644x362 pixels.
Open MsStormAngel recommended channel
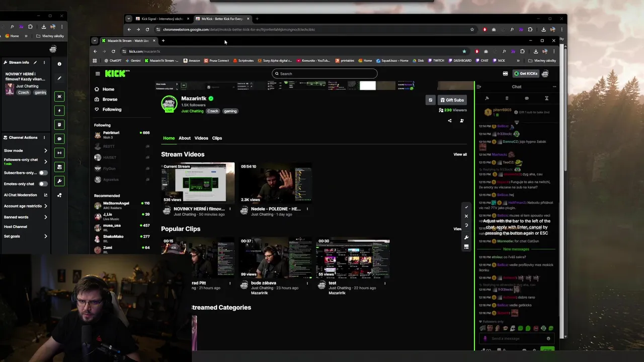[122, 205]
